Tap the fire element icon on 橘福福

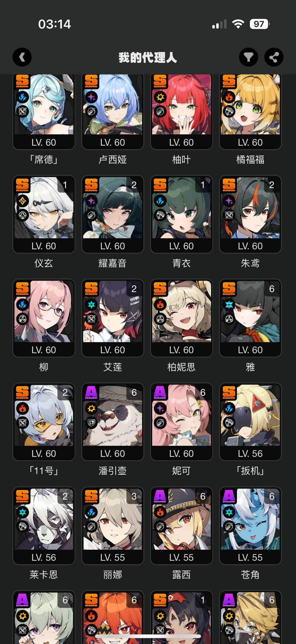[x=229, y=97]
